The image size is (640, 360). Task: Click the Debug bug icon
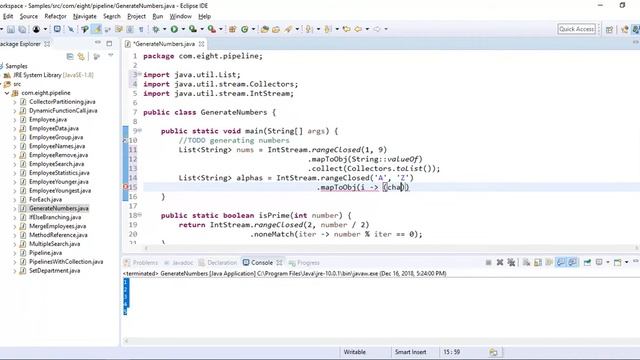point(156,29)
